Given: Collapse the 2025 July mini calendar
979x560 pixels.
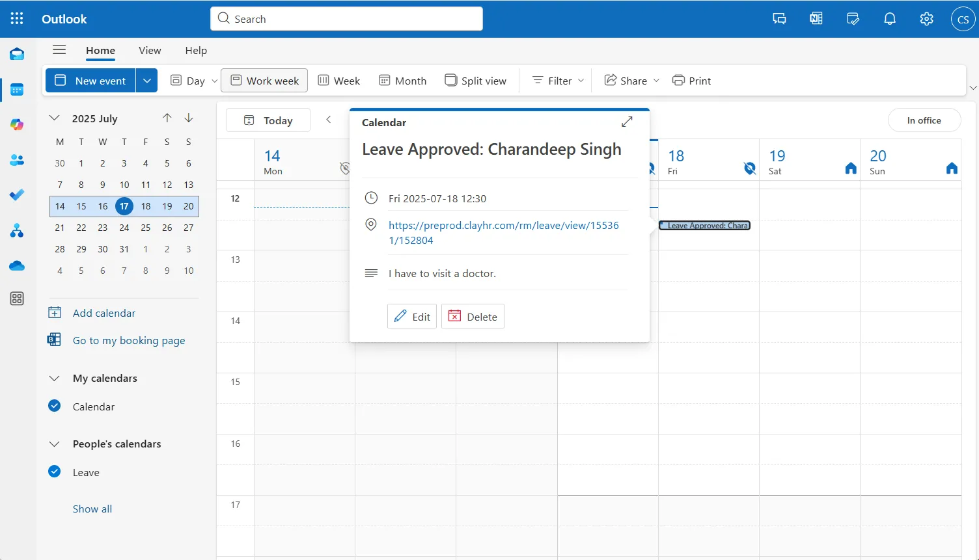Looking at the screenshot, I should tap(55, 118).
